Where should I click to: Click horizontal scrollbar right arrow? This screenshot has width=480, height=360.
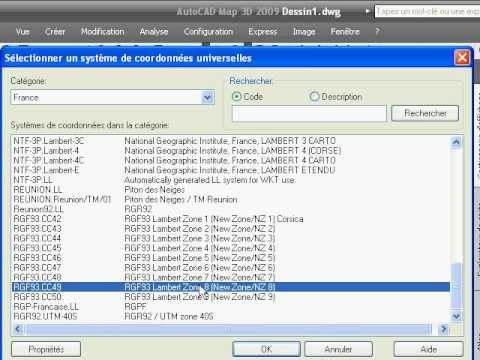pyautogui.click(x=444, y=329)
